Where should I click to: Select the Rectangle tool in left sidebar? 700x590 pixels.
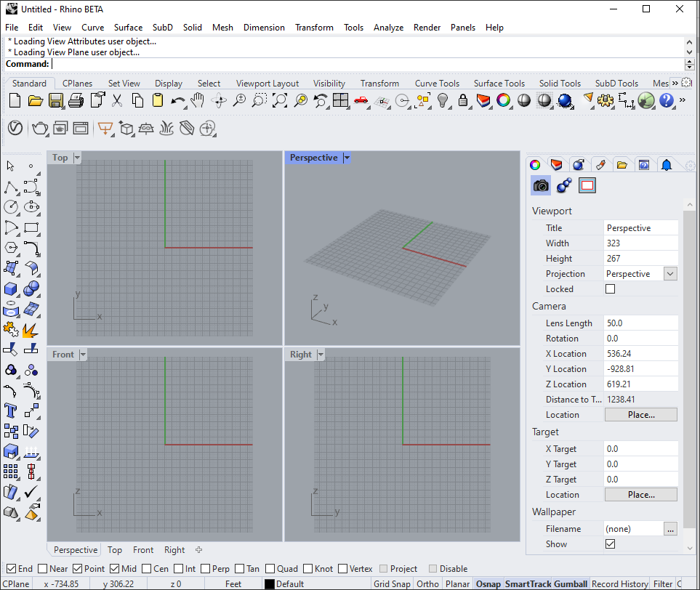pos(31,227)
